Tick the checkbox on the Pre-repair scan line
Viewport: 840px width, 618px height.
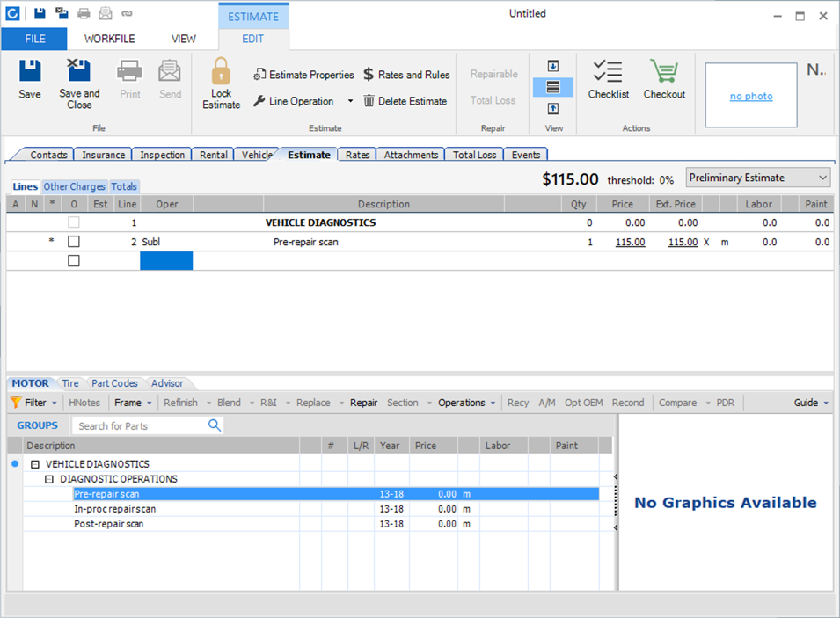point(74,242)
